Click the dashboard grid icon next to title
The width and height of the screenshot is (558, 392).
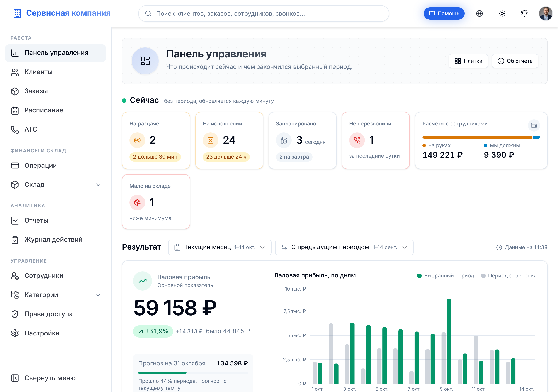(145, 61)
